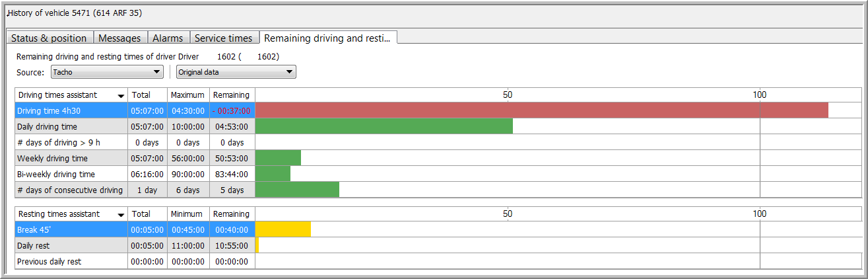Open the Status & position tab

coord(49,38)
